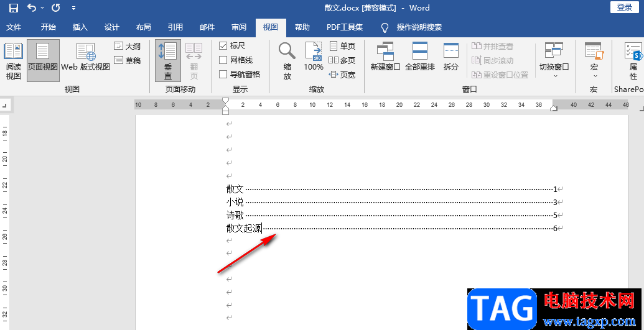Open the 布局 ribbon tab
Viewport: 644px width, 330px height.
click(143, 27)
